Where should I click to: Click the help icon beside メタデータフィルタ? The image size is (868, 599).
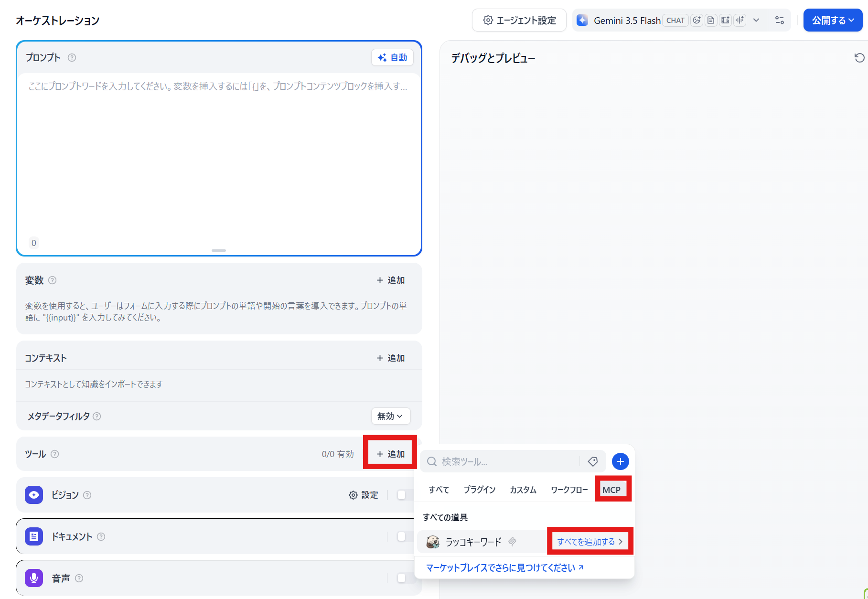point(97,417)
